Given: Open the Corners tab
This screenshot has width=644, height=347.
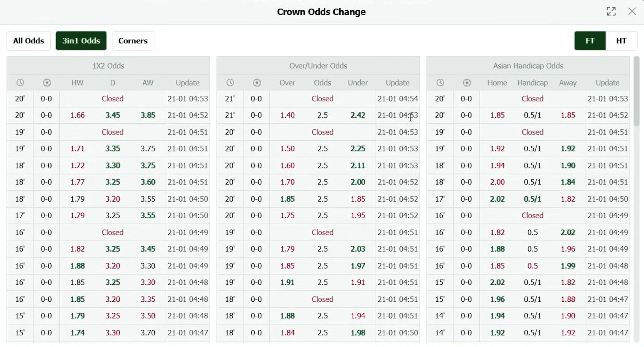Looking at the screenshot, I should point(133,41).
